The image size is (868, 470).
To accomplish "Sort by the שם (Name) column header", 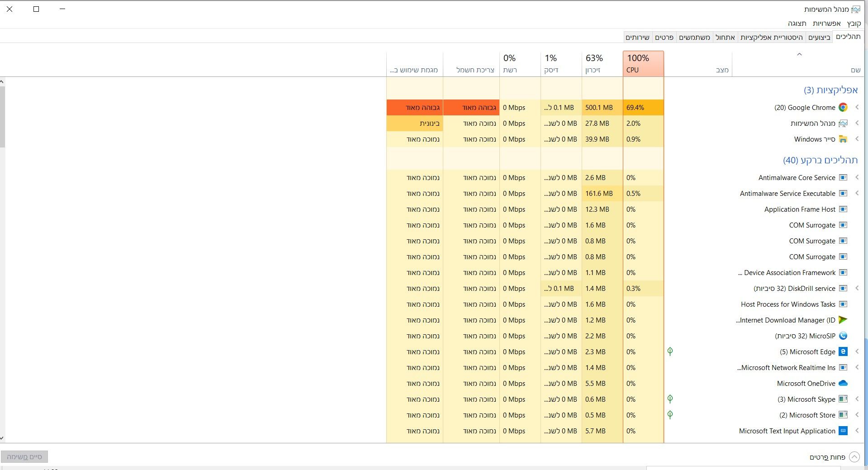I will click(x=798, y=63).
